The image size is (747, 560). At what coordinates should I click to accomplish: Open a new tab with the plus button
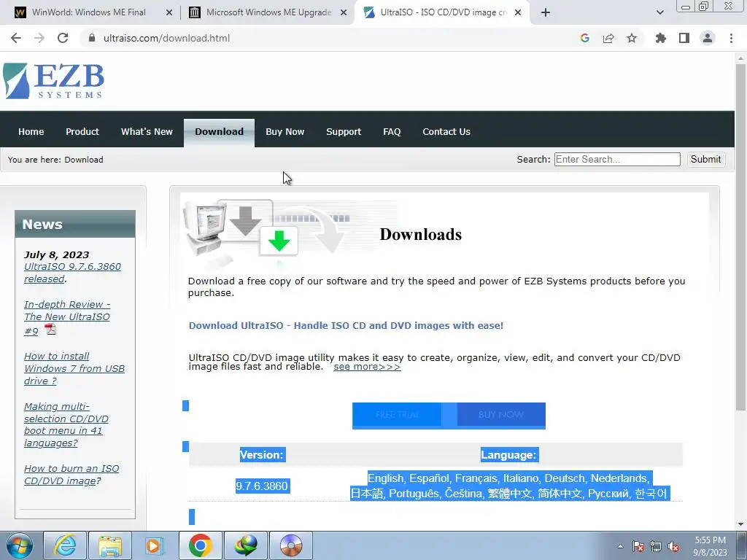[x=546, y=13]
